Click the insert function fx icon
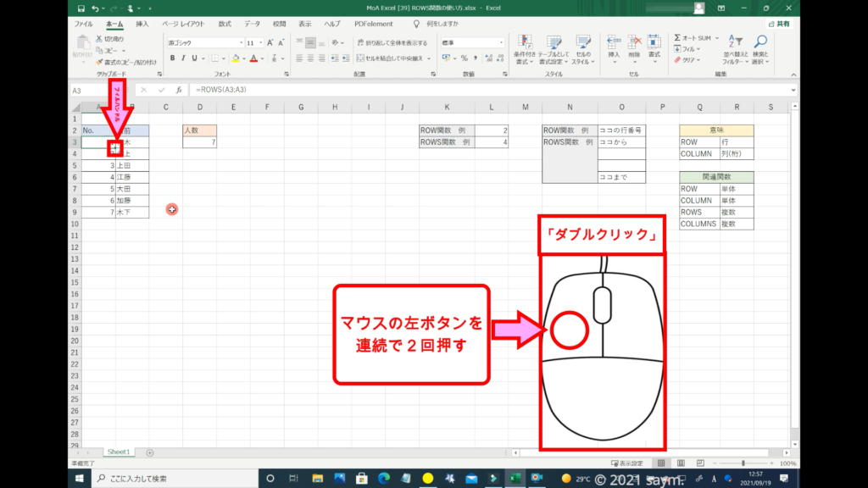 178,90
